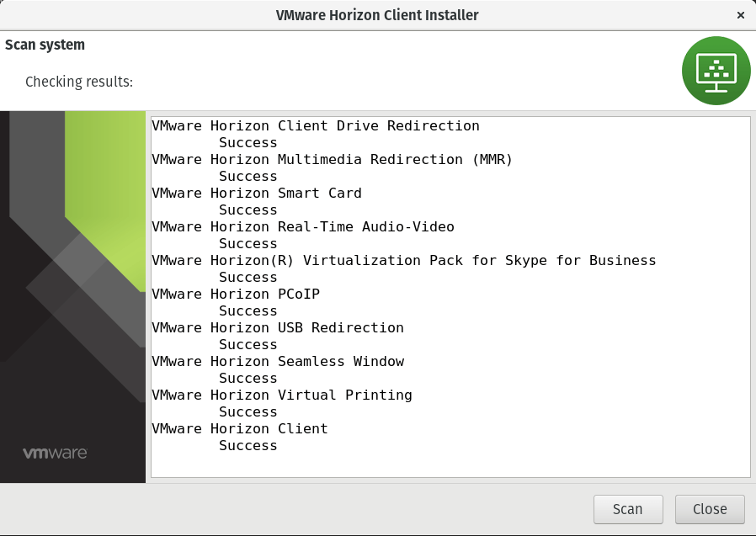Click Success under Seamless Window
Viewport: 756px width, 536px height.
(x=248, y=379)
